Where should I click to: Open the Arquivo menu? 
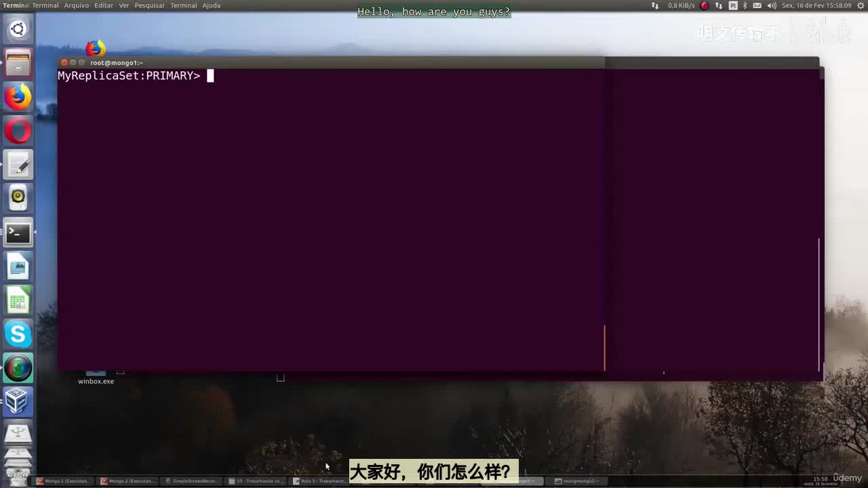tap(76, 5)
